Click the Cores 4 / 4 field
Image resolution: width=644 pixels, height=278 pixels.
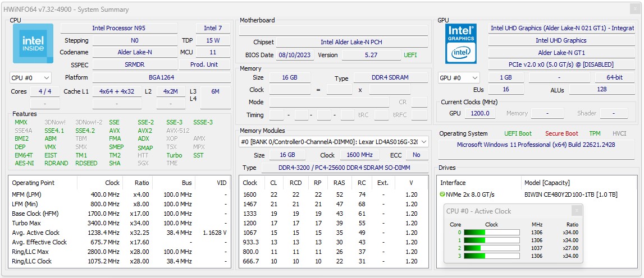pyautogui.click(x=45, y=91)
